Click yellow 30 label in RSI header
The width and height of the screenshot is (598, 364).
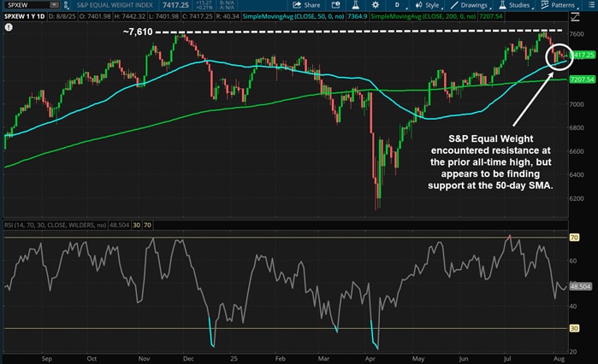coord(136,225)
